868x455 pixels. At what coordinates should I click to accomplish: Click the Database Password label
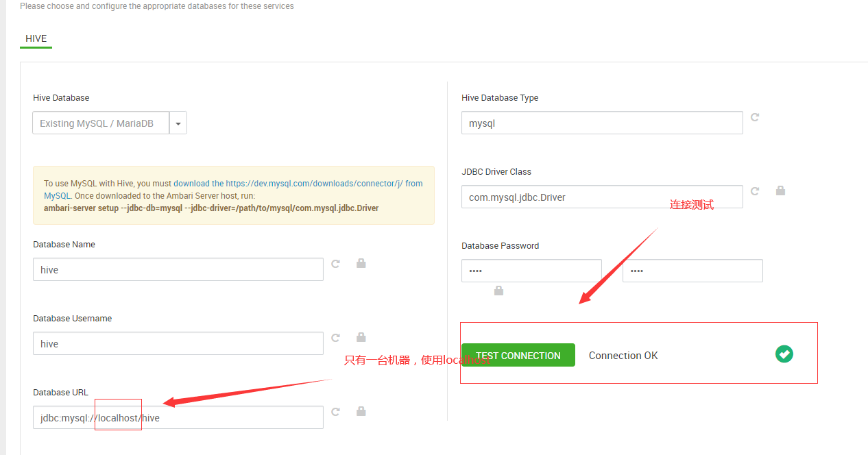pyautogui.click(x=501, y=246)
